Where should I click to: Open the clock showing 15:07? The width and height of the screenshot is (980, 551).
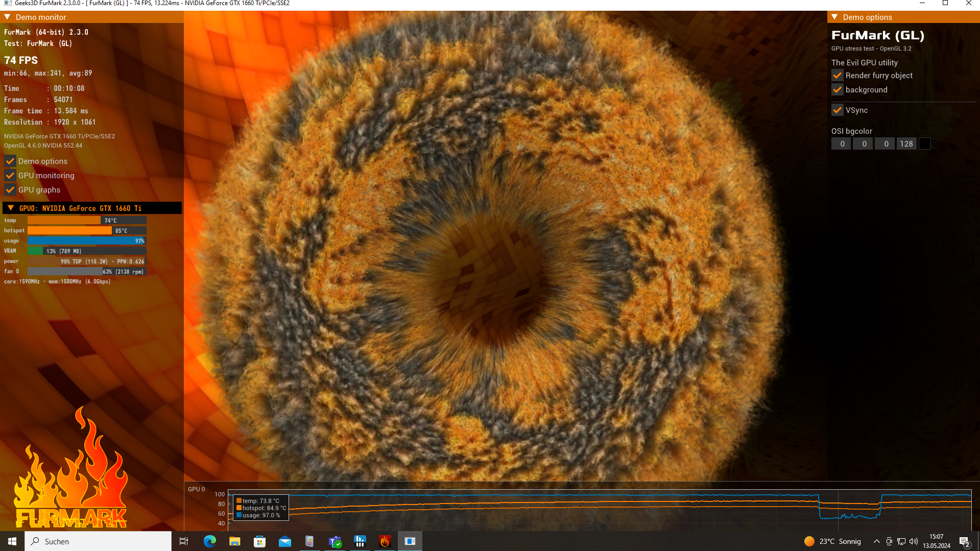[937, 541]
